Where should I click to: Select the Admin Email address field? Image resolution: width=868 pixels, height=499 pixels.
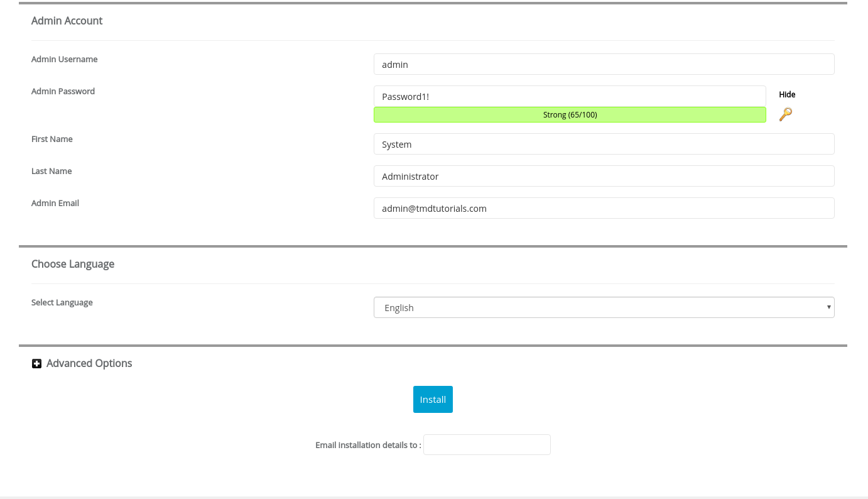(604, 207)
